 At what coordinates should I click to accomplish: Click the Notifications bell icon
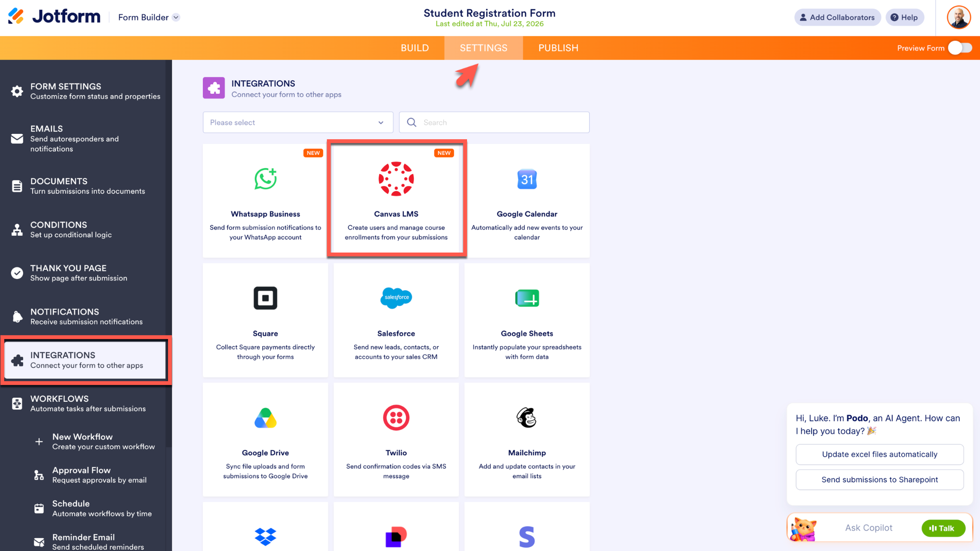[17, 316]
